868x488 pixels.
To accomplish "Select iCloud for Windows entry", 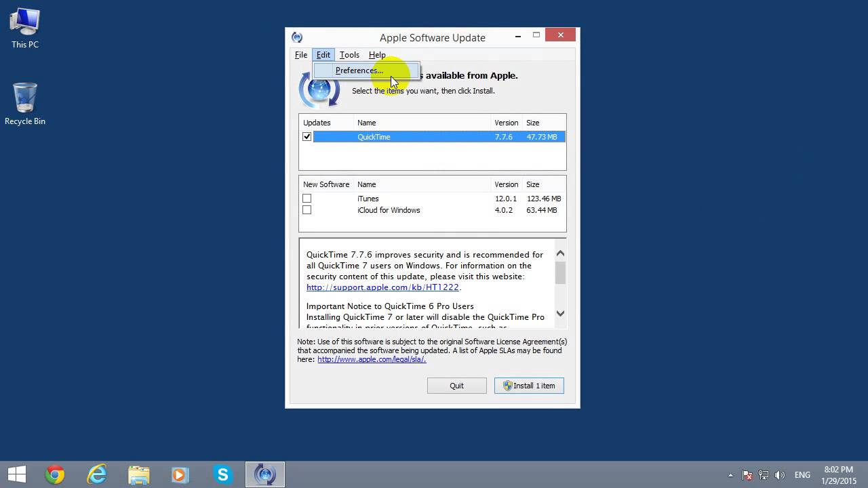I will [x=389, y=210].
